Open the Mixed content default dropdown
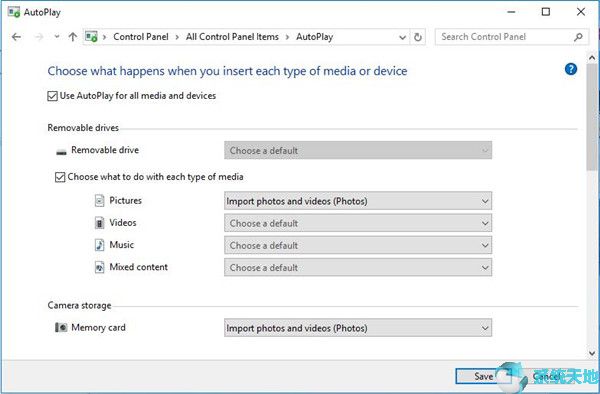The width and height of the screenshot is (600, 394). (358, 267)
